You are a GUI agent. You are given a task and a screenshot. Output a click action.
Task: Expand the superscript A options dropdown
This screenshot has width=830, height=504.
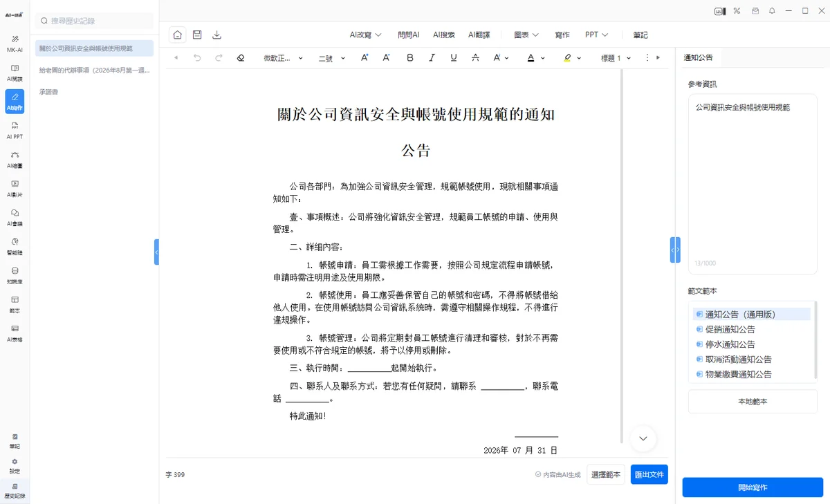(506, 58)
